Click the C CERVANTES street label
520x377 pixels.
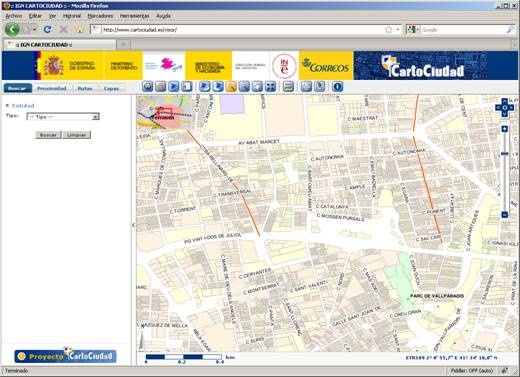[x=255, y=273]
